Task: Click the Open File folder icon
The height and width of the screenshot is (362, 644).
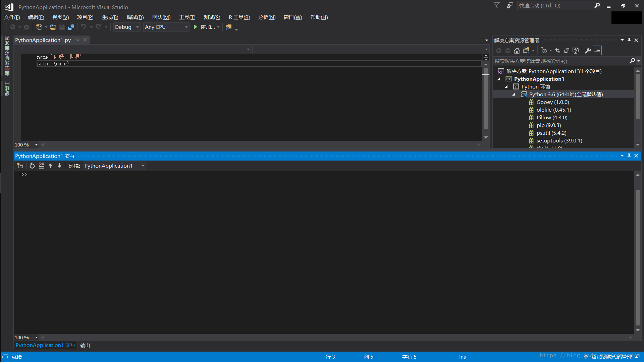Action: (x=53, y=27)
